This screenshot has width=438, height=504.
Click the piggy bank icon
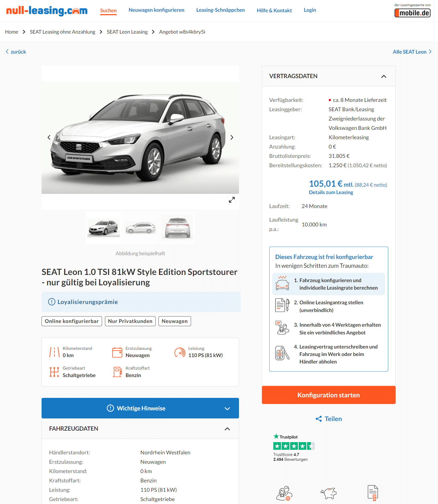click(328, 493)
